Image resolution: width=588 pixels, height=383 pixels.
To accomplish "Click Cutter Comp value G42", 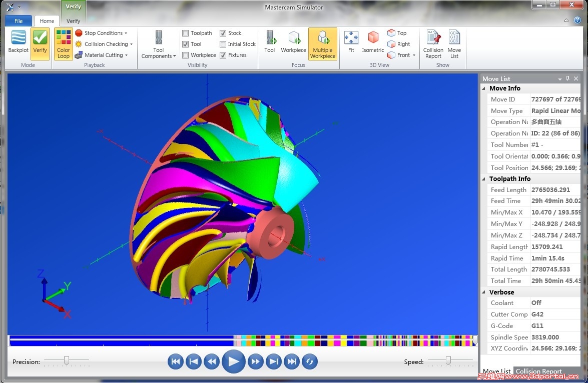I will tap(537, 314).
